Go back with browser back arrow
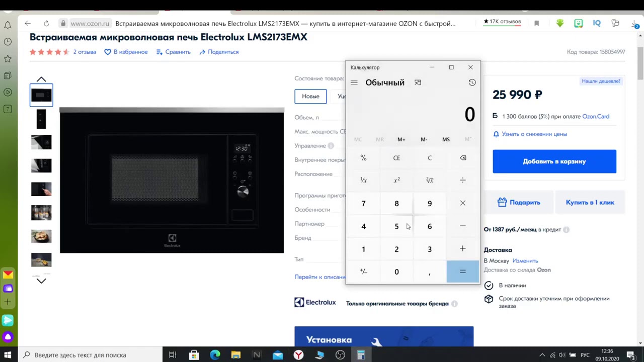 pyautogui.click(x=28, y=23)
